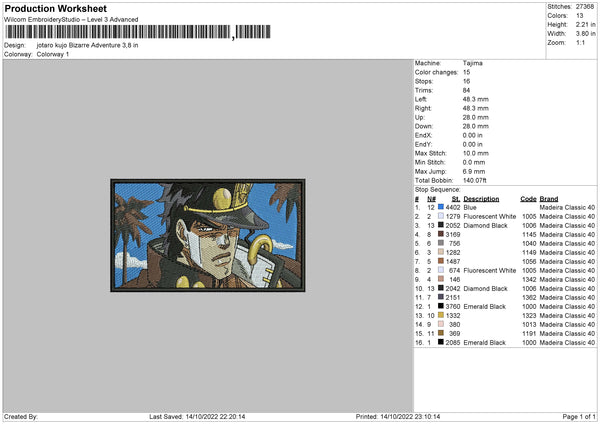Image resolution: width=600 pixels, height=424 pixels.
Task: Click the gold swatch for code 1323
Action: tap(441, 315)
